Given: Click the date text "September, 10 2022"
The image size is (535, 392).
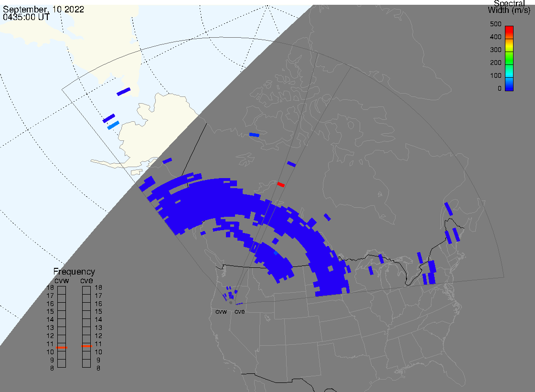Looking at the screenshot, I should click(43, 9).
